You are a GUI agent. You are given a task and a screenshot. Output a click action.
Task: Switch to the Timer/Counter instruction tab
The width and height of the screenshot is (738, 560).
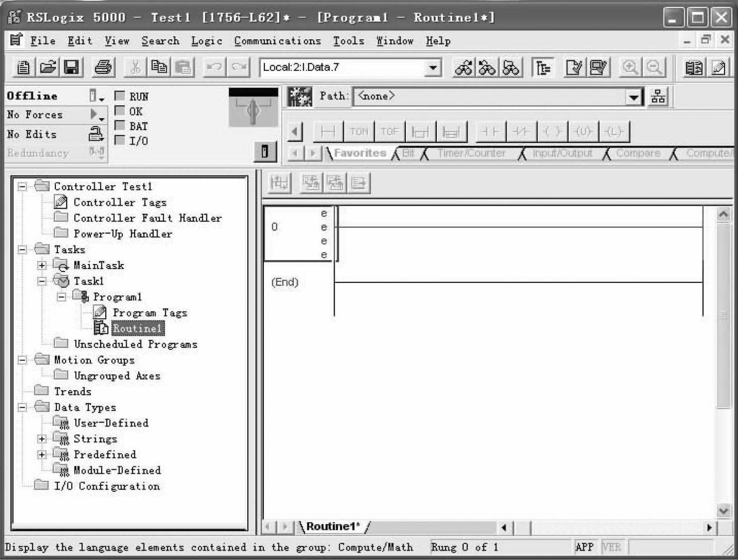[471, 153]
